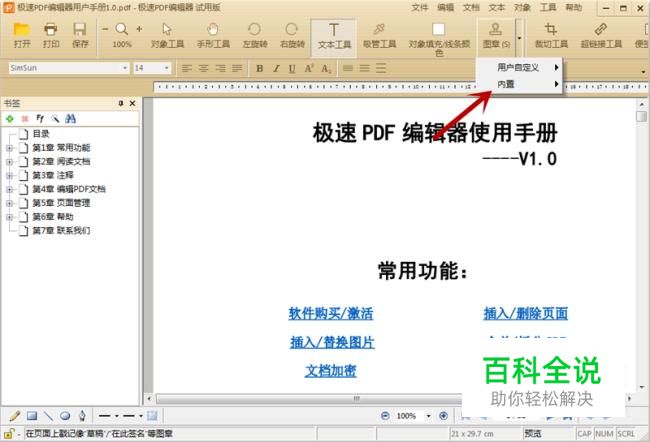Open the 内置 built-in stamps submenu

click(x=519, y=84)
